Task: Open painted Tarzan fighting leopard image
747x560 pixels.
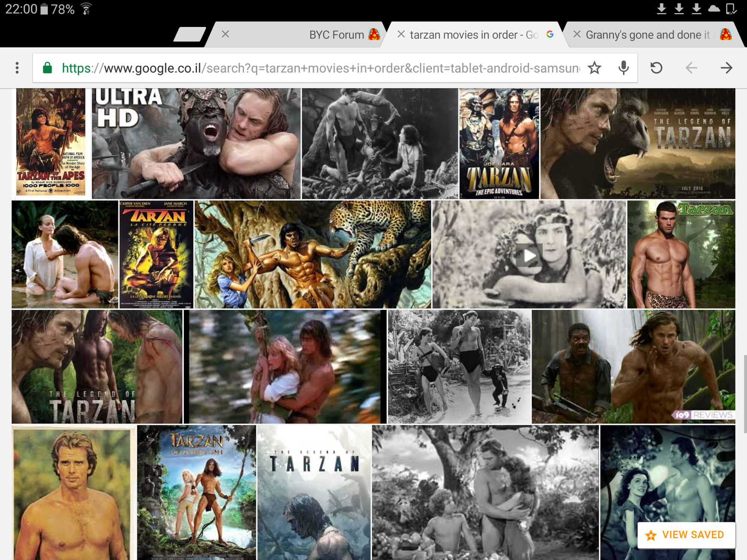Action: [313, 255]
